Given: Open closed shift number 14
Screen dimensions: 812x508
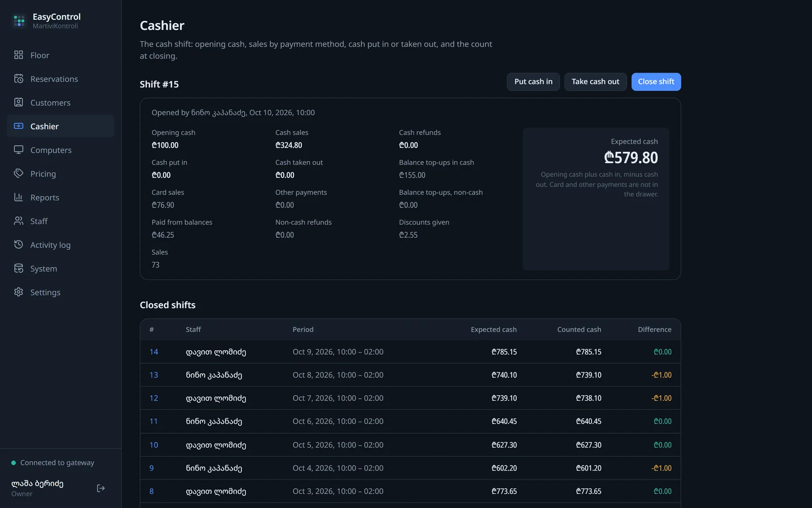Looking at the screenshot, I should 154,352.
